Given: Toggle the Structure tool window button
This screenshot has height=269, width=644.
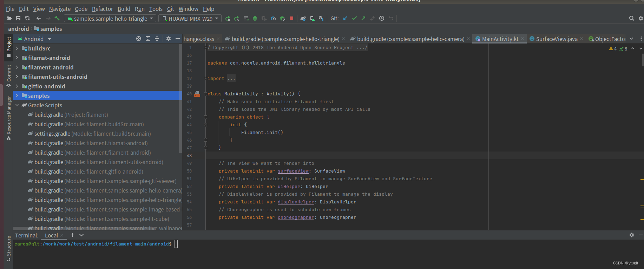Looking at the screenshot, I should (x=9, y=249).
